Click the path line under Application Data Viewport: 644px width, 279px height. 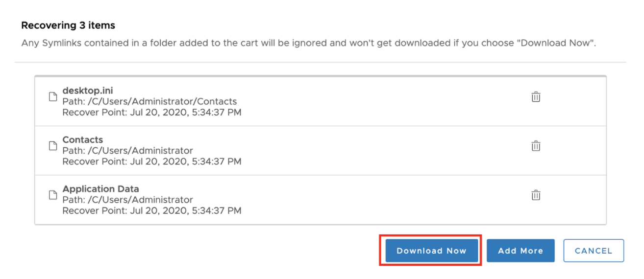tap(127, 200)
